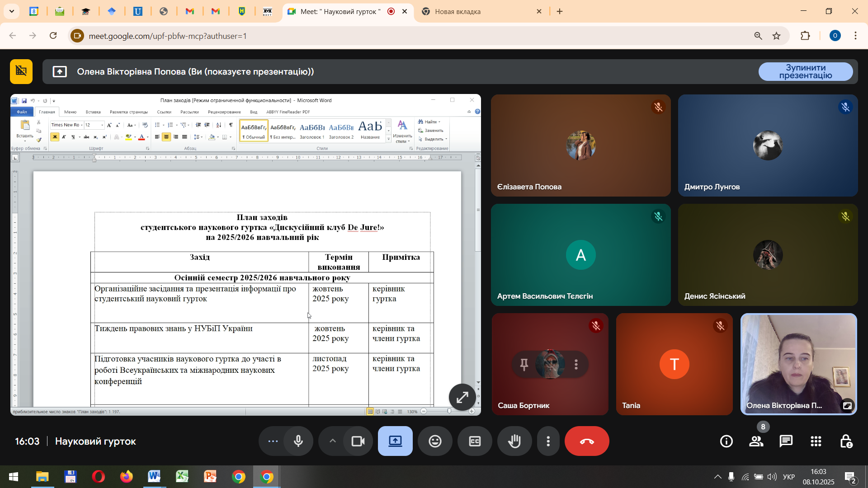The width and height of the screenshot is (868, 488).
Task: Open the meeting details info icon
Action: pyautogui.click(x=726, y=441)
